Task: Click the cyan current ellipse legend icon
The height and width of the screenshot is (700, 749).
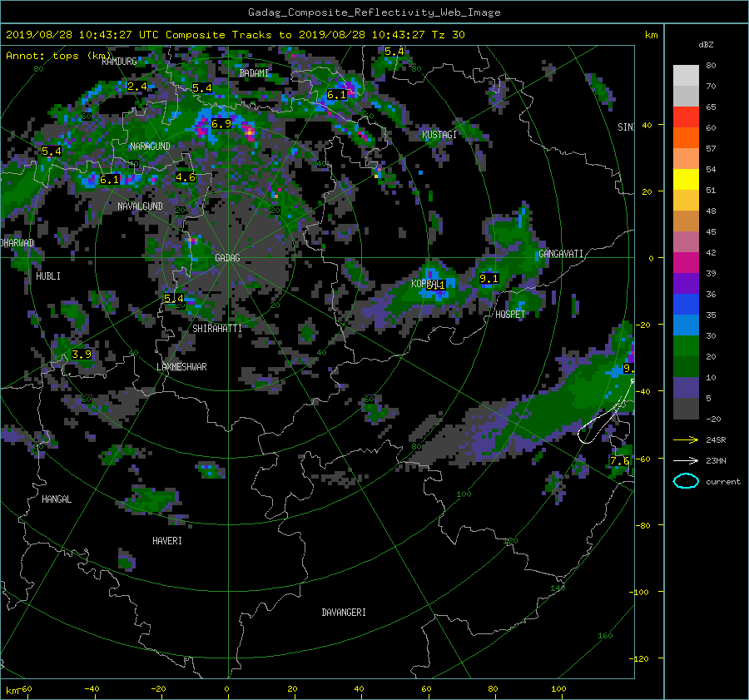Action: pos(686,481)
